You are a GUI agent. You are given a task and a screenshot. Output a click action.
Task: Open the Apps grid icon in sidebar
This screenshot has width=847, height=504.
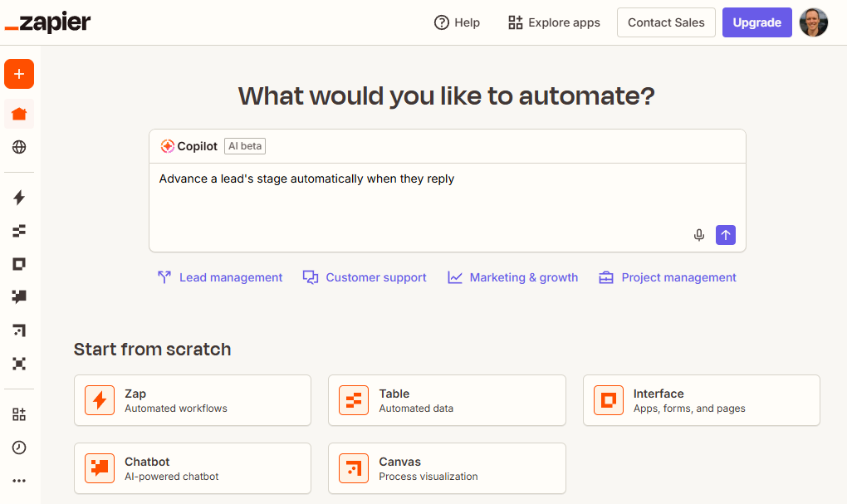coord(19,414)
